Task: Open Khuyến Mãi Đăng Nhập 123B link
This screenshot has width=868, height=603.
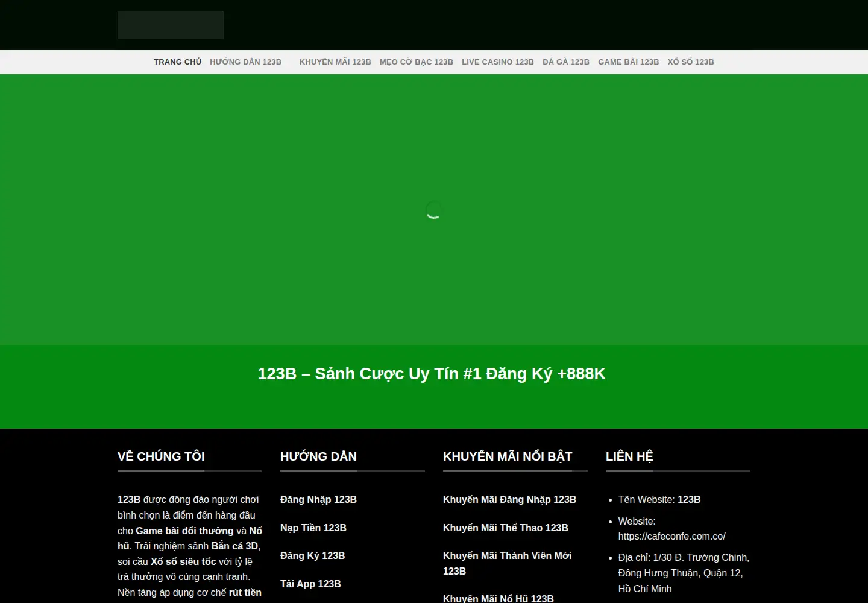Action: tap(509, 499)
